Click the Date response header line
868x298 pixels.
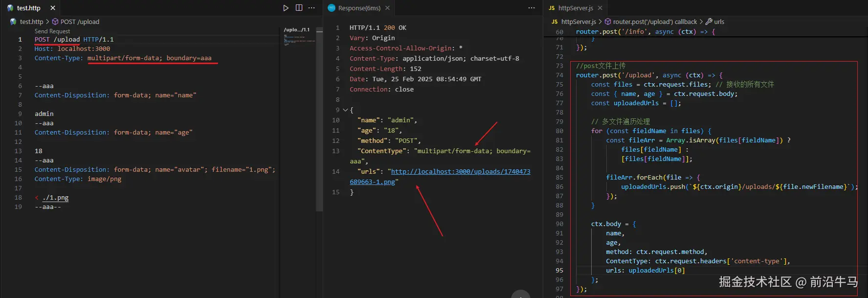point(415,79)
